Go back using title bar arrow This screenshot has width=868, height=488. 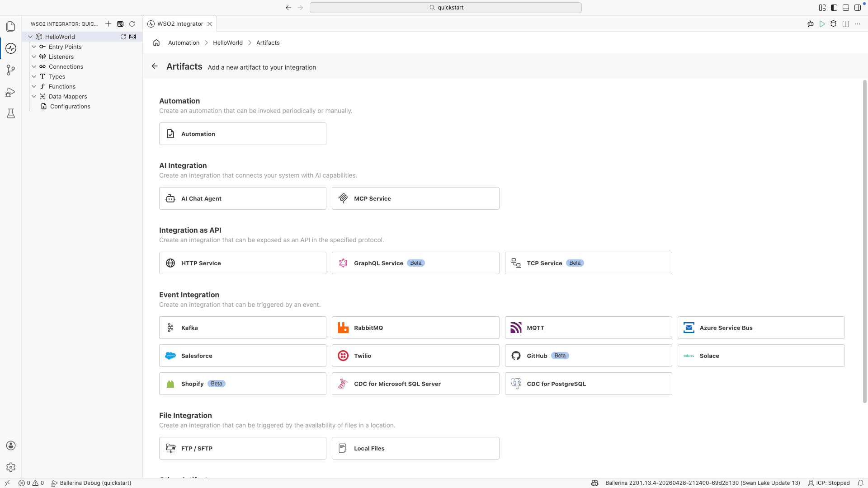[x=288, y=8]
